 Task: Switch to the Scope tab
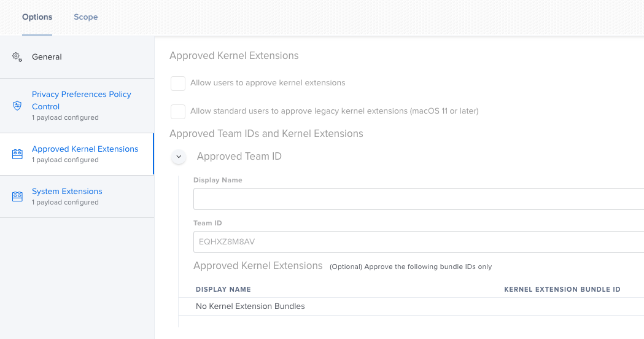click(86, 17)
